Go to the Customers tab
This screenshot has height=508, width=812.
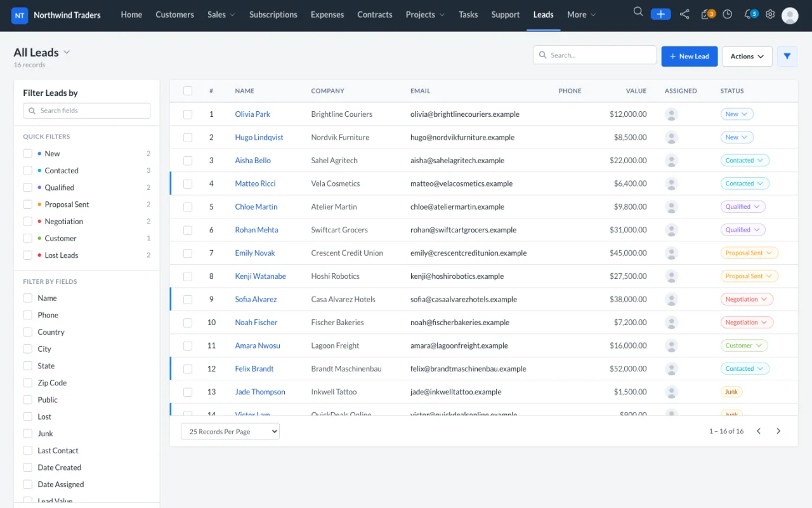175,15
